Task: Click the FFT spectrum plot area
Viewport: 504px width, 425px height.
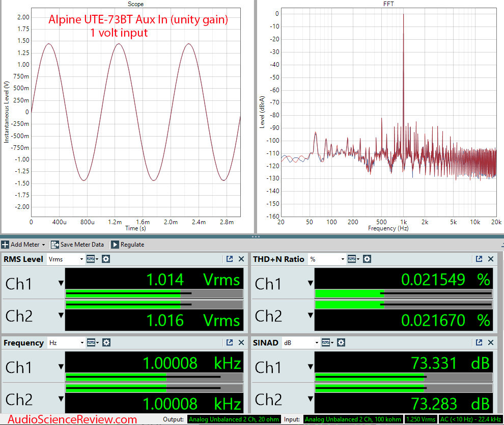Action: [389, 112]
